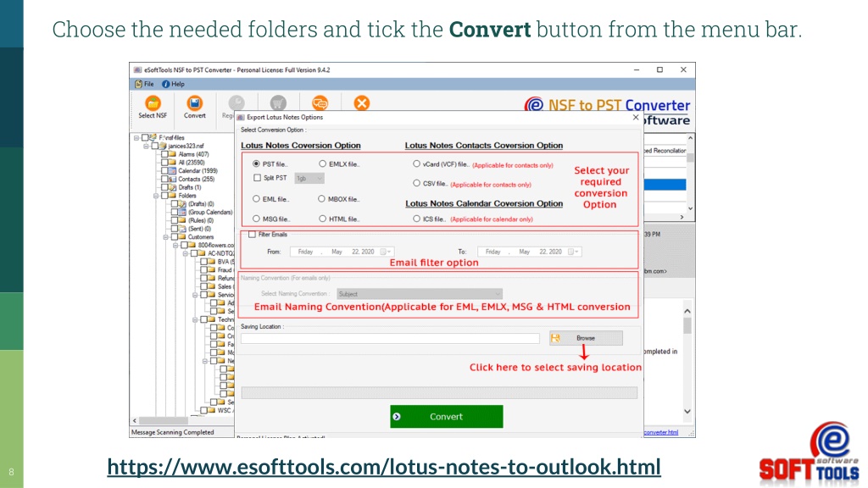Click the lower preview pane vertical scrollbar
This screenshot has height=488, width=868.
[687, 361]
